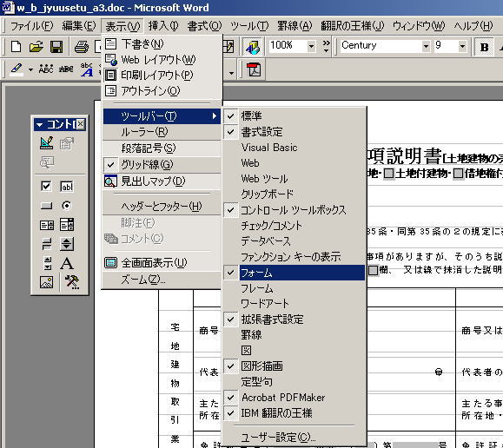
Task: Click the ABC emphasis-dots icon
Action: 46,69
